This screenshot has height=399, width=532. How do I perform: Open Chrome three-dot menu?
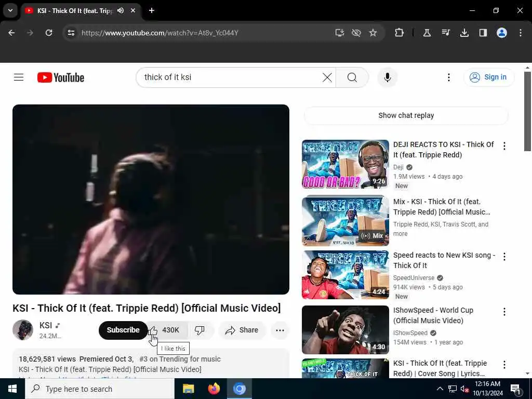[x=521, y=33]
